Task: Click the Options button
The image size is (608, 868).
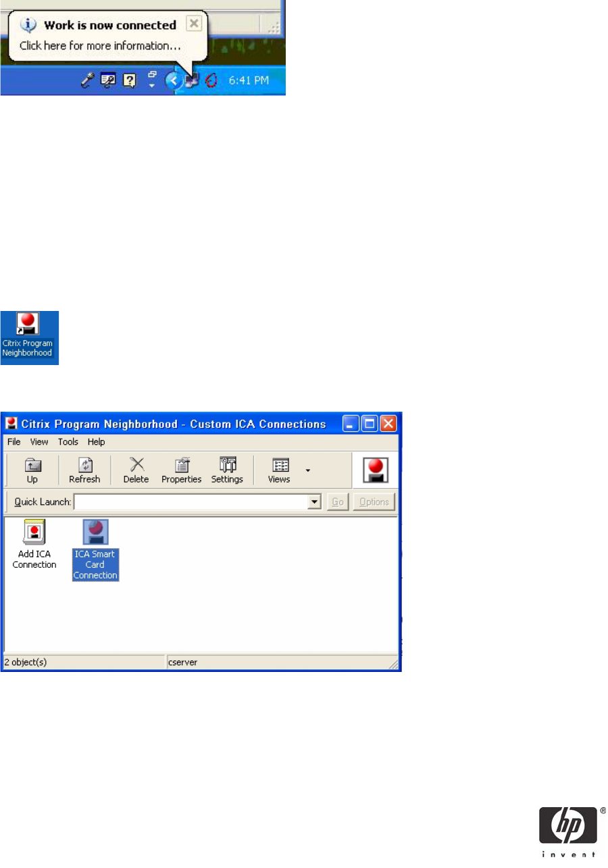Action: tap(374, 502)
